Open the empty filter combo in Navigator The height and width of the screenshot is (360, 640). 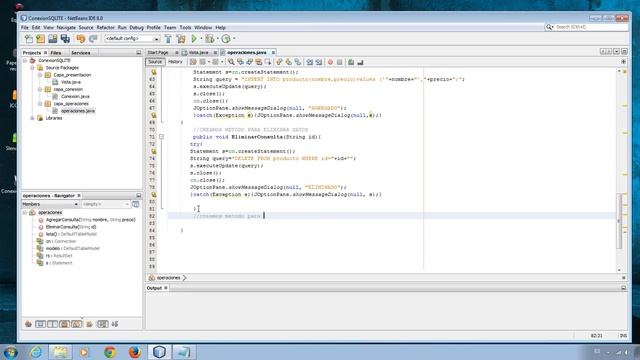point(105,204)
